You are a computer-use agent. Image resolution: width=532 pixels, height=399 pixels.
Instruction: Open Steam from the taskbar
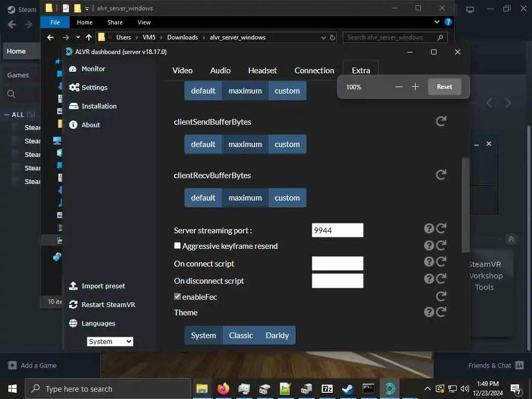(x=348, y=389)
